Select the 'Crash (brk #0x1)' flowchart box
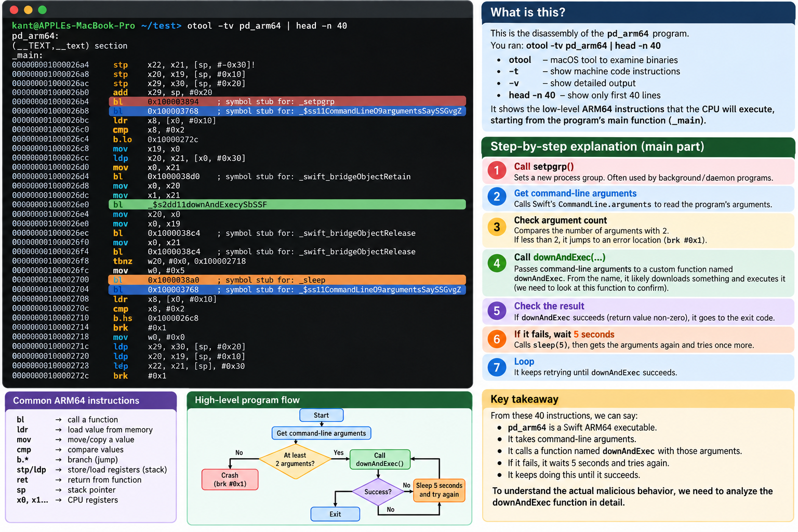Screen dimensions: 798x532 [230, 480]
